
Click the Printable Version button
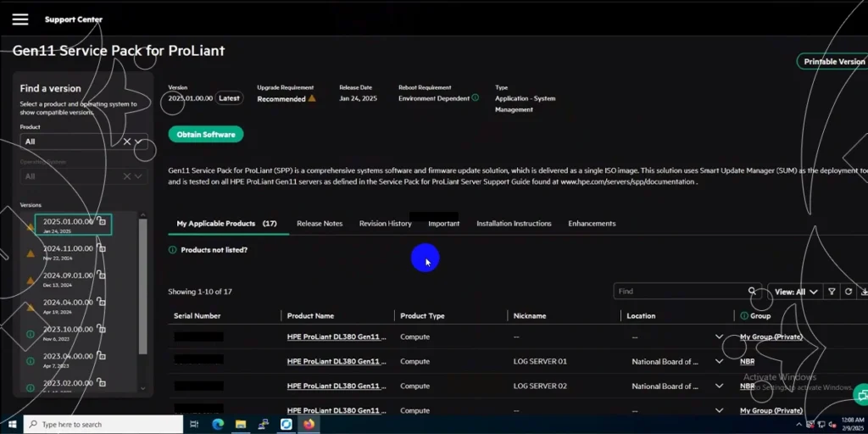coord(833,62)
